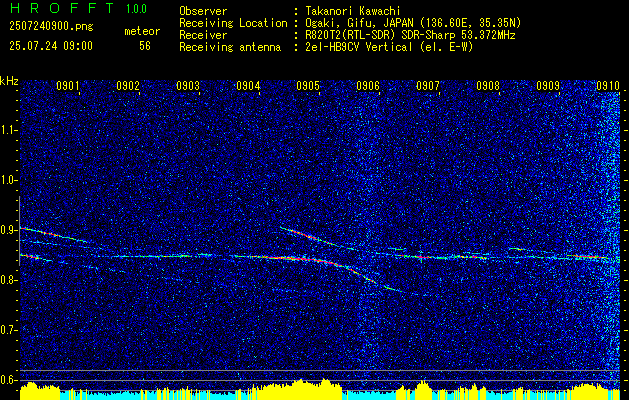Viewport: 629px width, 400px height.
Task: Click the 0.6 kHz frequency label
Action: tap(9, 380)
